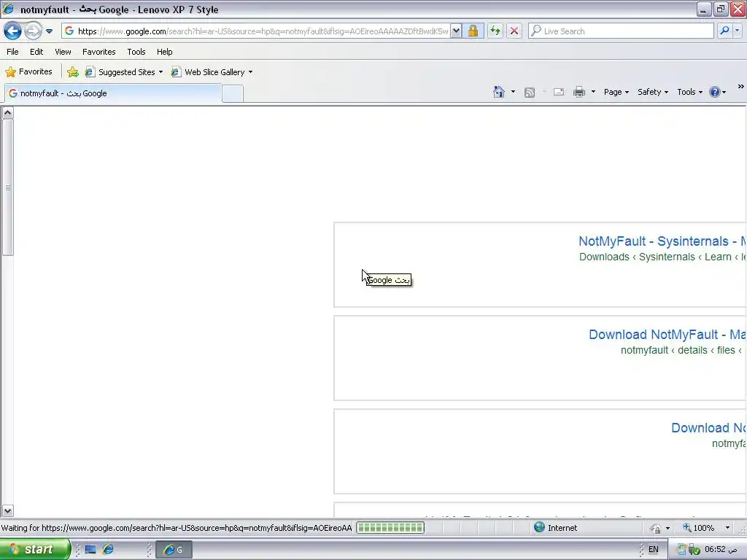Click the blue Help question mark icon
The image size is (747, 560).
[715, 92]
